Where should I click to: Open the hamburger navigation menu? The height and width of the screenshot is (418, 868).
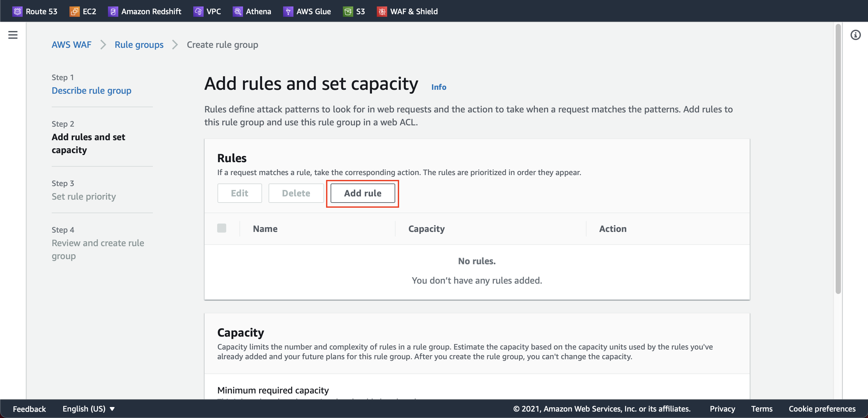tap(13, 35)
